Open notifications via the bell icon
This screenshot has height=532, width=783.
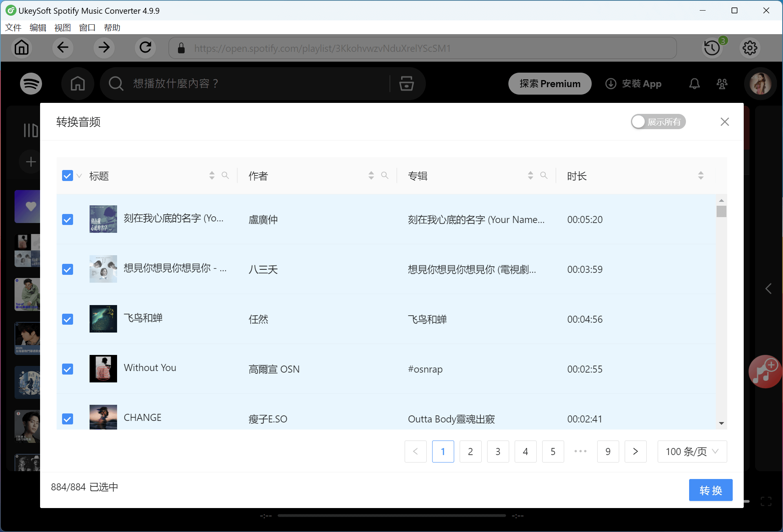pos(694,83)
